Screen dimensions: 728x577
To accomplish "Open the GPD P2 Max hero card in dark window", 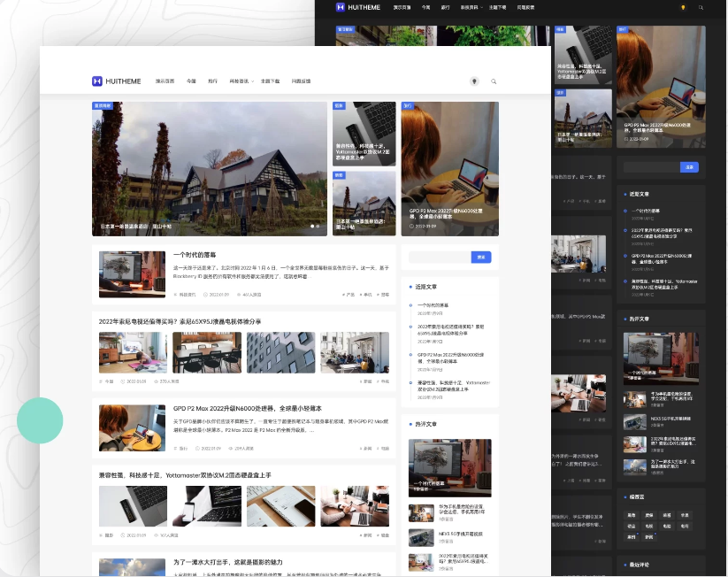I will click(x=661, y=87).
